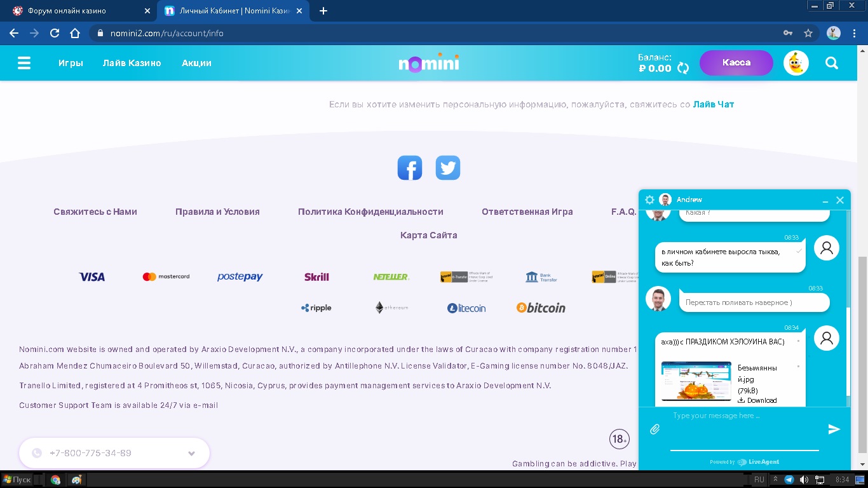The height and width of the screenshot is (488, 868).
Task: Switch RU keyboard language indicator
Action: coord(759,480)
